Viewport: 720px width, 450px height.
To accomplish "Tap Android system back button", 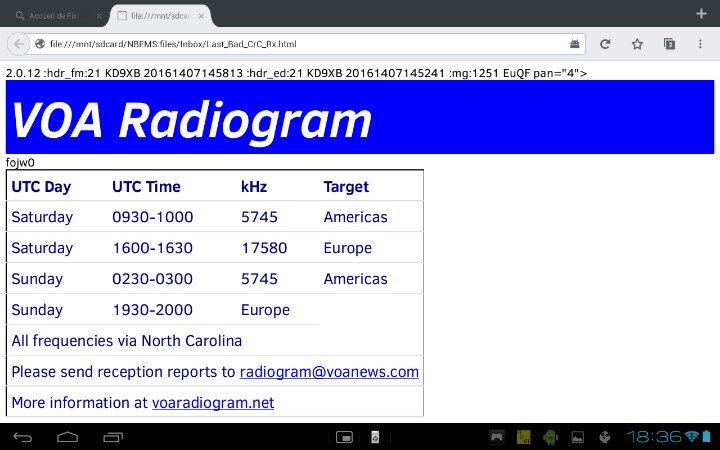I will (x=22, y=437).
